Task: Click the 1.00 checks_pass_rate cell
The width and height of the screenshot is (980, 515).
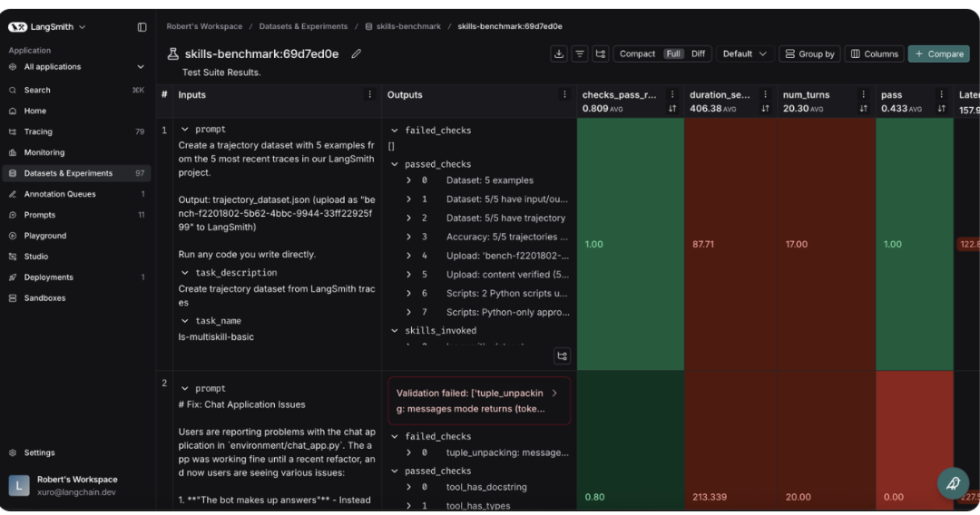Action: (631, 244)
